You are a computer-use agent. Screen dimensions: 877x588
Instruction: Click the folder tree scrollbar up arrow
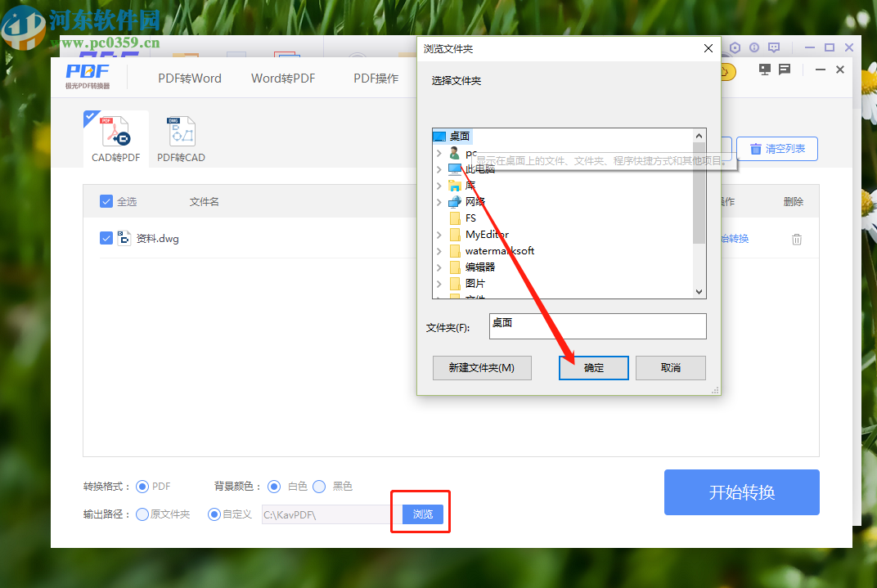[x=699, y=136]
